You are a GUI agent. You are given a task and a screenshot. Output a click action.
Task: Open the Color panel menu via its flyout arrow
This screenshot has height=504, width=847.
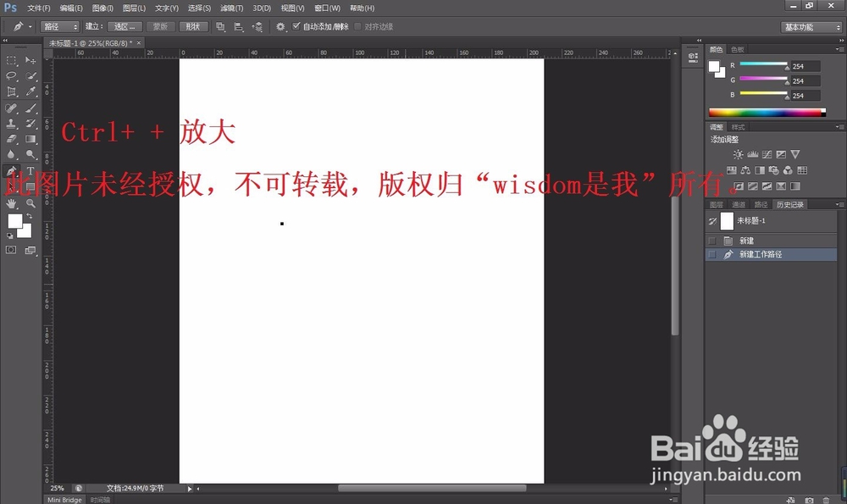coord(839,48)
